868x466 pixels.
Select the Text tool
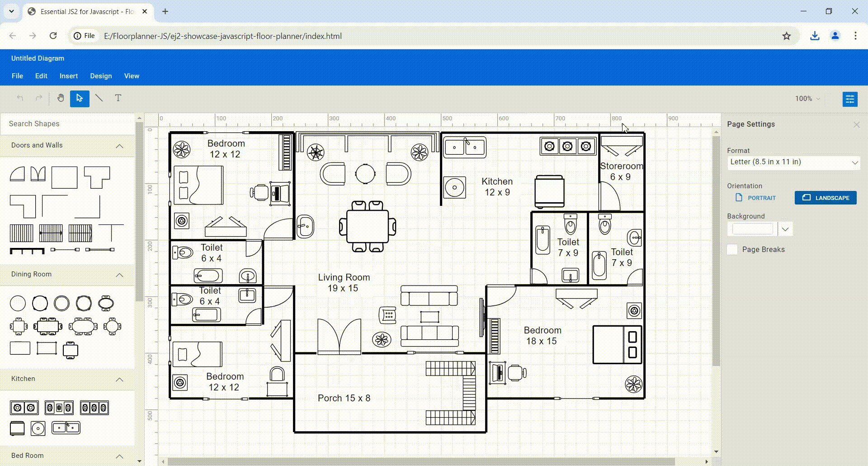118,98
